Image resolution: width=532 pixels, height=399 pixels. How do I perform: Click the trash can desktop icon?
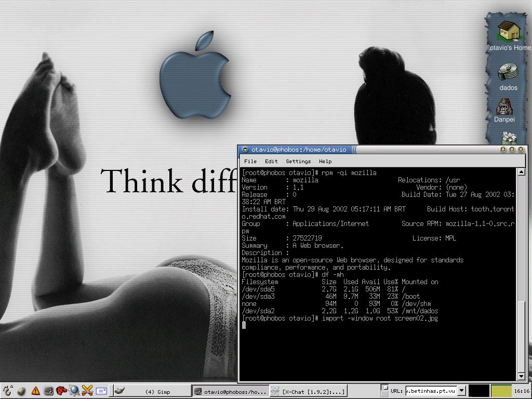[x=509, y=138]
